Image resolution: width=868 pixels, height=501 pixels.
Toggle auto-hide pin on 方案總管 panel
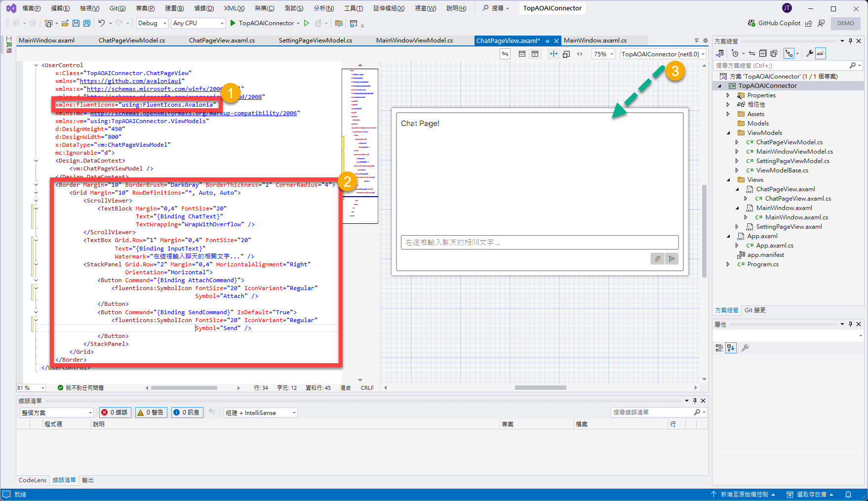[x=851, y=41]
